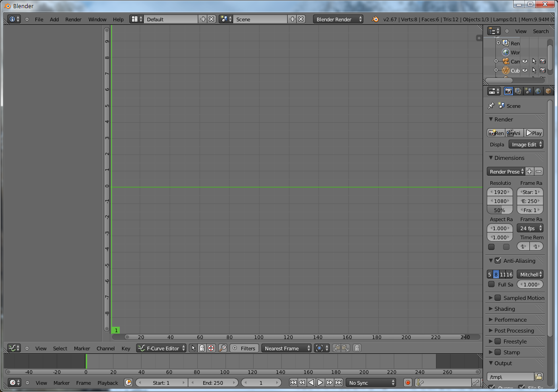Screen dimensions: 558x392
Task: Open Blender Render engine dropdown
Action: click(338, 19)
